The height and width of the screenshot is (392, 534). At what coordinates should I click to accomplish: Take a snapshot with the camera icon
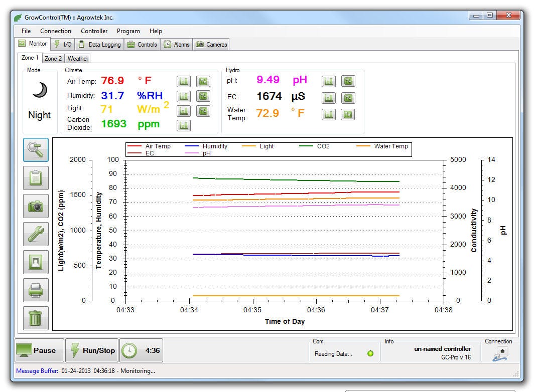point(36,206)
